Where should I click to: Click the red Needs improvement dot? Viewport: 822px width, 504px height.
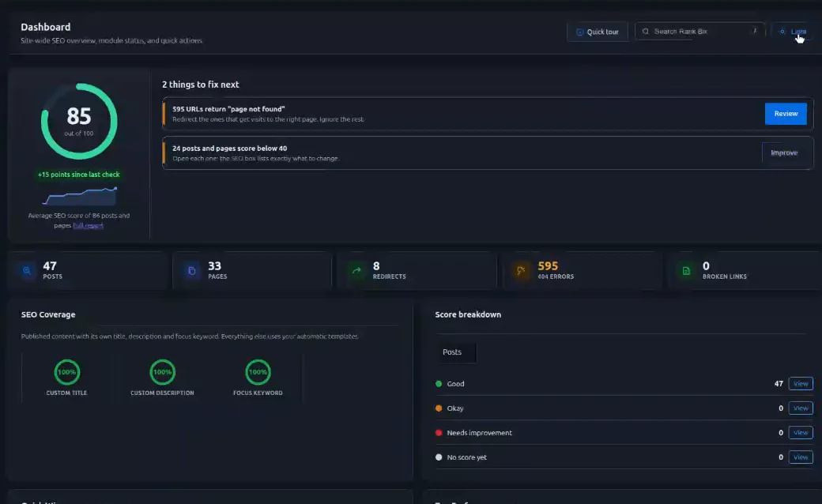click(439, 433)
